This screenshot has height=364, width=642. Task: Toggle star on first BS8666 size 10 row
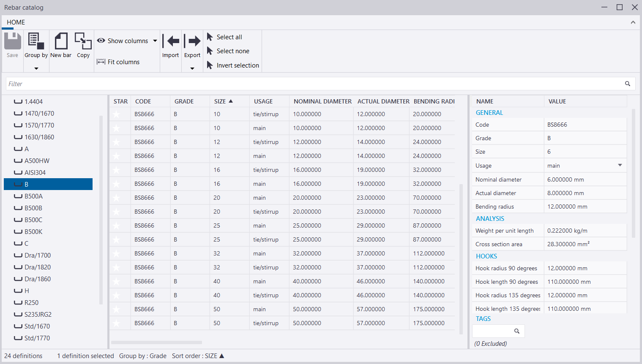(117, 114)
